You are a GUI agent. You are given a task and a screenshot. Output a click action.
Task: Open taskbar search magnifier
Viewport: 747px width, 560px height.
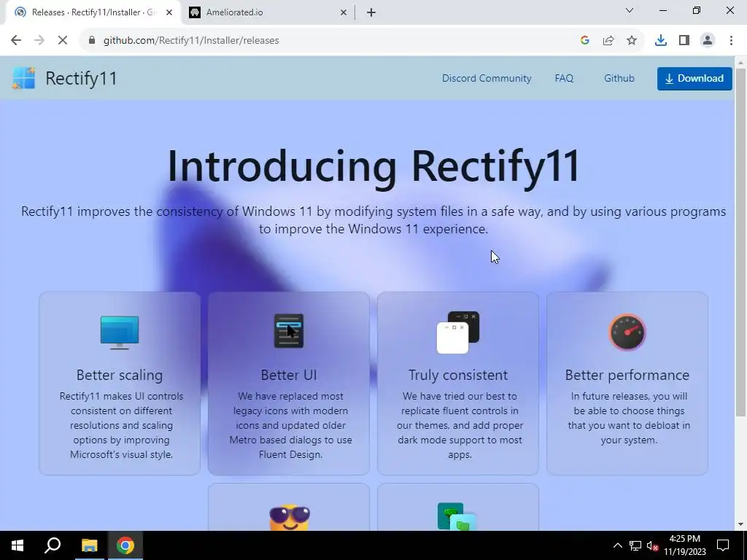(x=53, y=545)
